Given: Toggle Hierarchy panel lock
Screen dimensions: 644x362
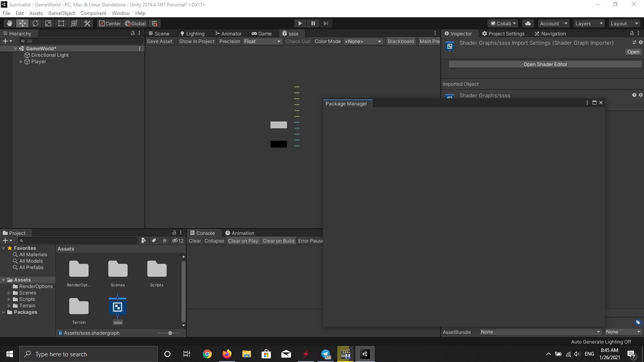Looking at the screenshot, I should 133,33.
